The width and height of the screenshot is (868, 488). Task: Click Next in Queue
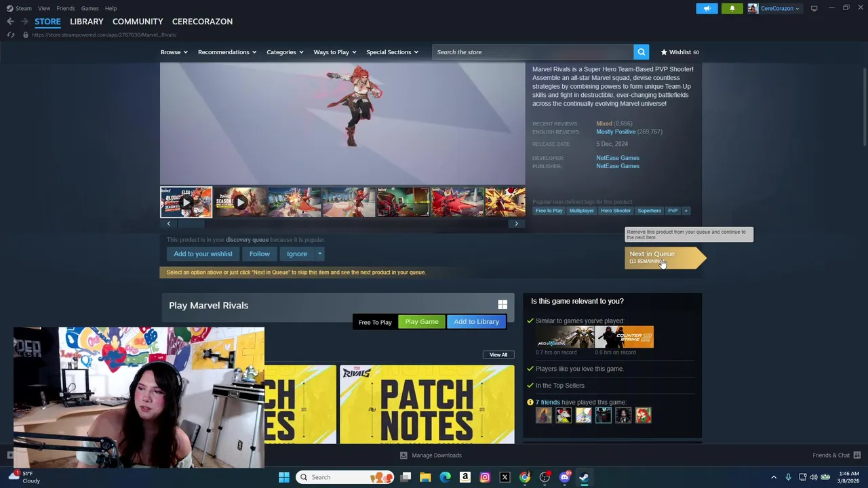pos(665,258)
